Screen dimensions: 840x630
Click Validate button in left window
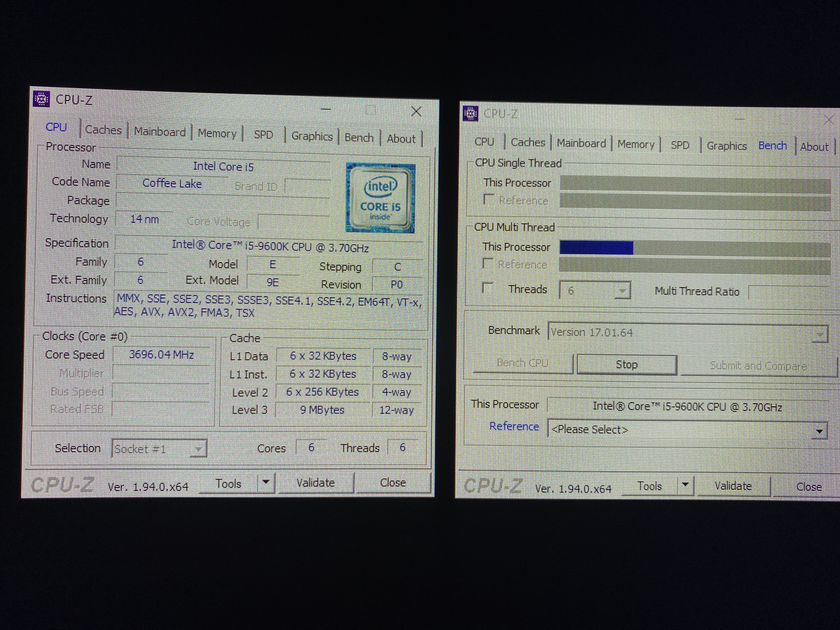point(316,483)
